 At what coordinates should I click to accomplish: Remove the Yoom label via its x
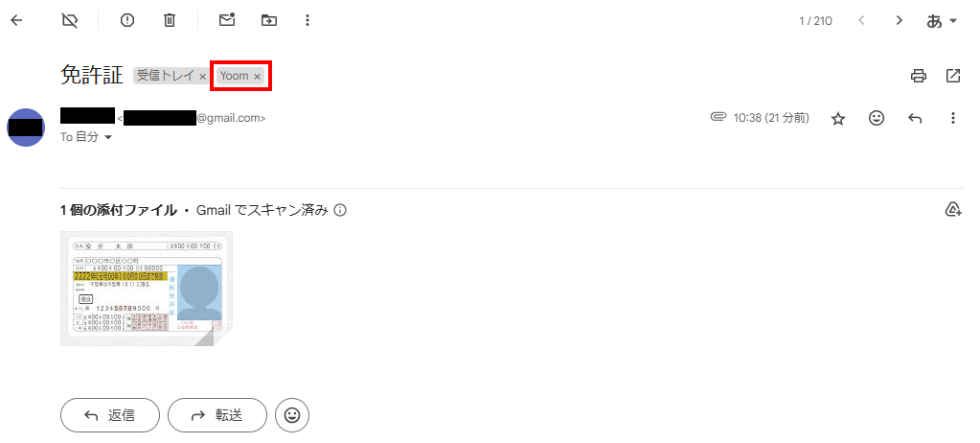[257, 77]
